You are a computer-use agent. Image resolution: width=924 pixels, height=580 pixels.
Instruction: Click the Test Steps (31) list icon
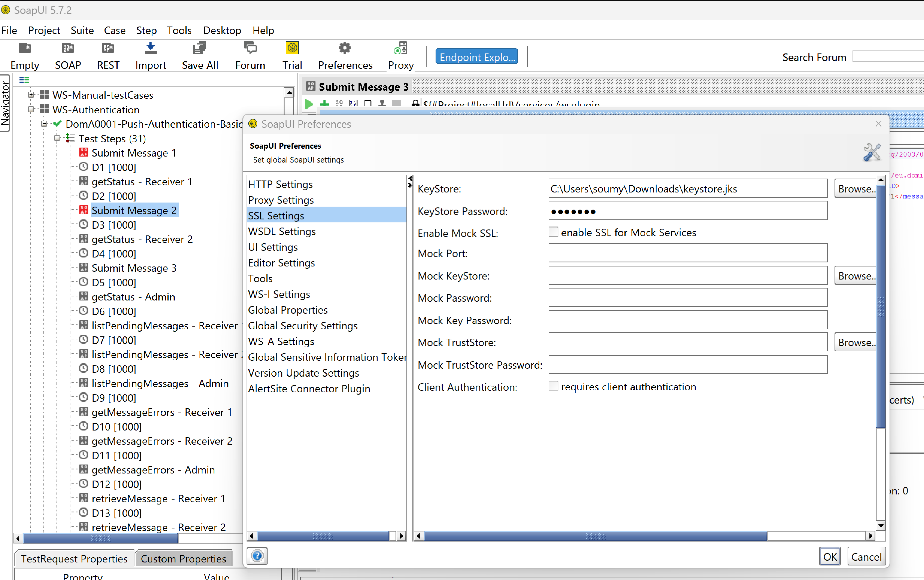click(x=70, y=138)
